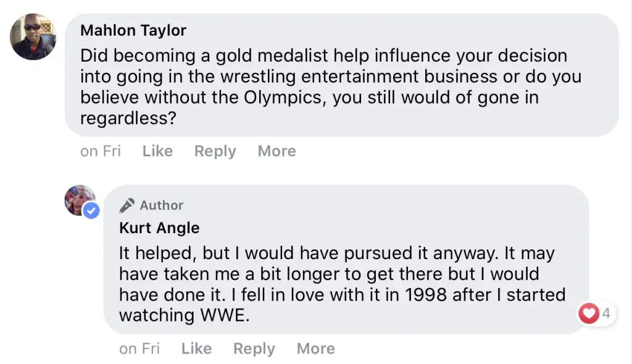Open the Mahlon Taylor profile name link
632x364 pixels.
[x=133, y=30]
